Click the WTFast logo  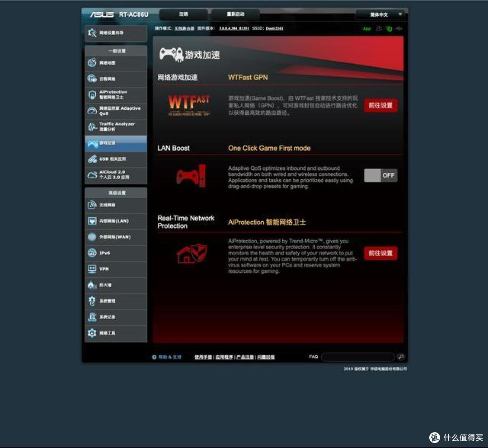tap(189, 105)
